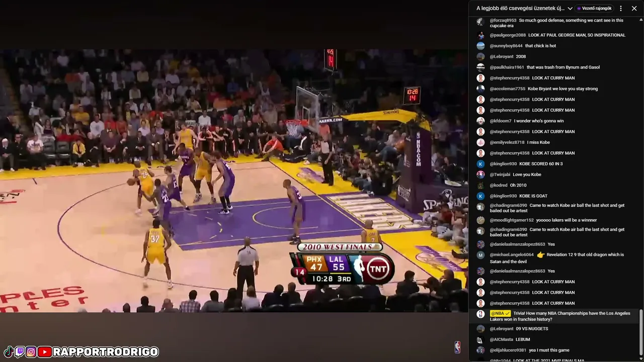The image size is (644, 362).
Task: Select the message 'Love you Kobe'
Action: (527, 174)
